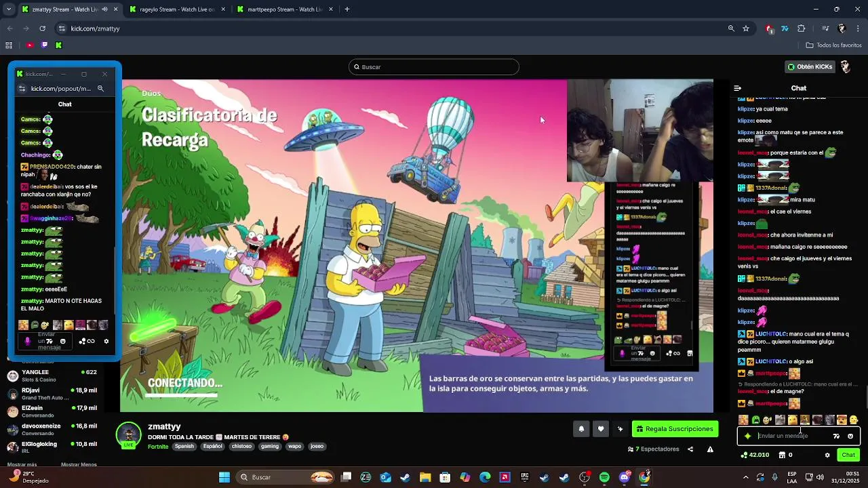868x488 pixels.
Task: Click the notification bell under the stream
Action: [x=581, y=428]
